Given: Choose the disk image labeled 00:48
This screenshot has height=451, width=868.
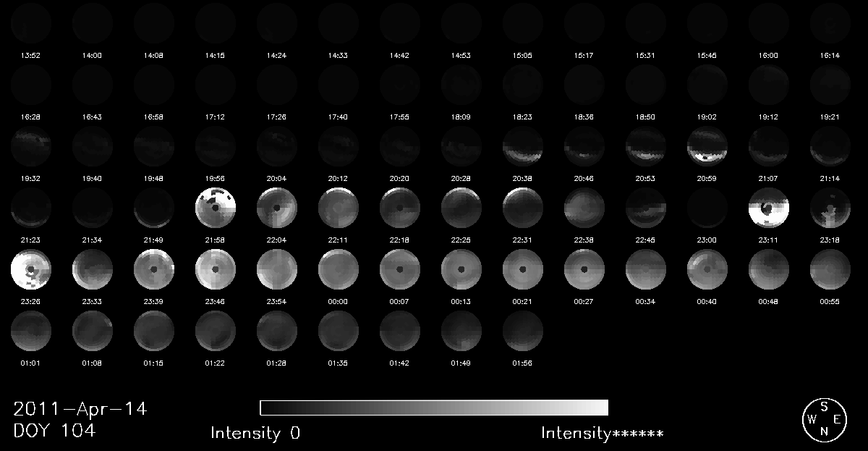Looking at the screenshot, I should (769, 269).
